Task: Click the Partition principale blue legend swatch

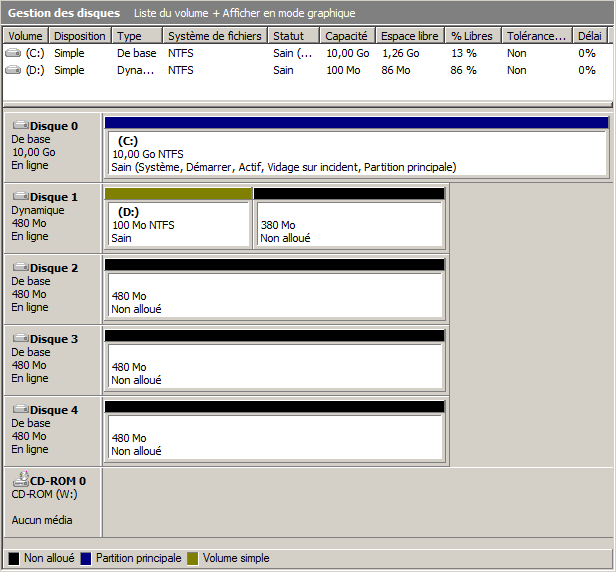Action: [x=86, y=558]
